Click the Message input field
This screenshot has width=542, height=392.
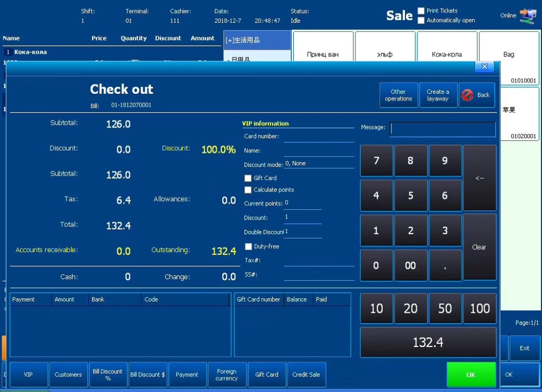pyautogui.click(x=442, y=129)
